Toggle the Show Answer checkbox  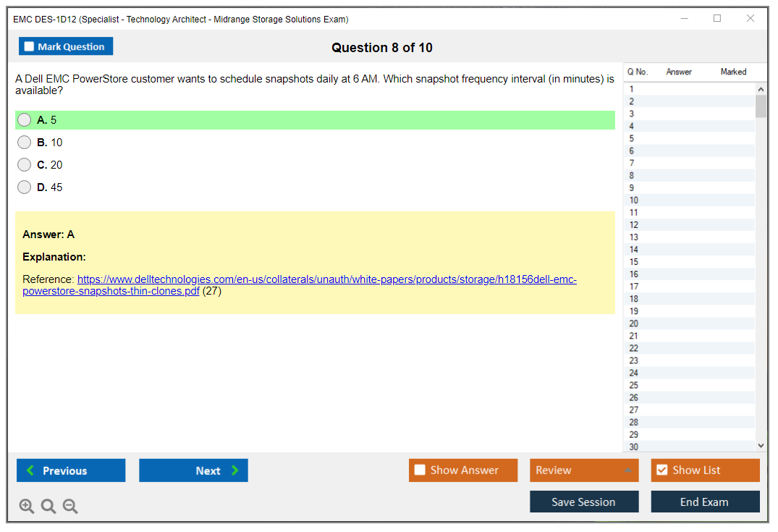click(420, 470)
